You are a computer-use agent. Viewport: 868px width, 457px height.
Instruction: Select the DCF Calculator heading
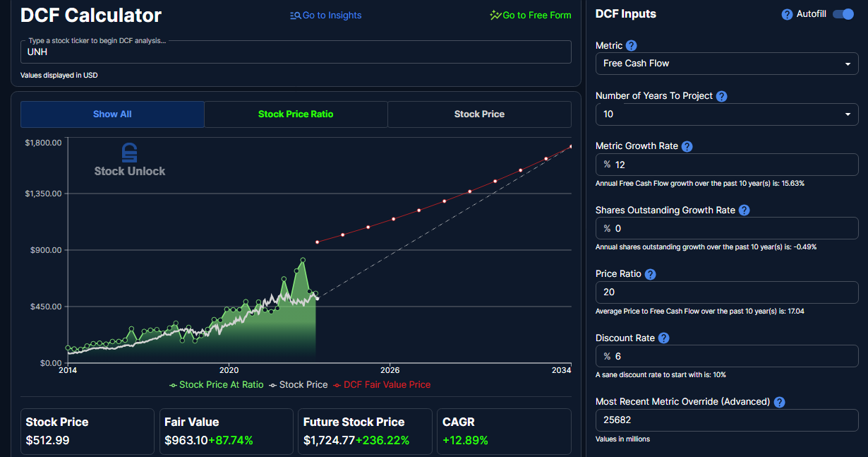[x=91, y=15]
